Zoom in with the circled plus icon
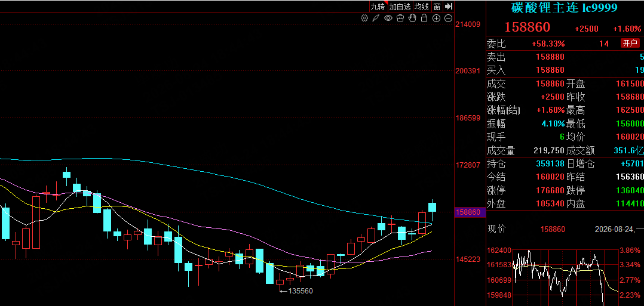644x306 pixels. click(436, 18)
